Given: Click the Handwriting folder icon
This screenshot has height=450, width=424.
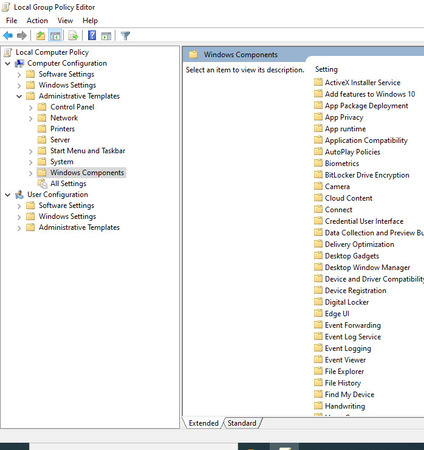Looking at the screenshot, I should coord(318,406).
